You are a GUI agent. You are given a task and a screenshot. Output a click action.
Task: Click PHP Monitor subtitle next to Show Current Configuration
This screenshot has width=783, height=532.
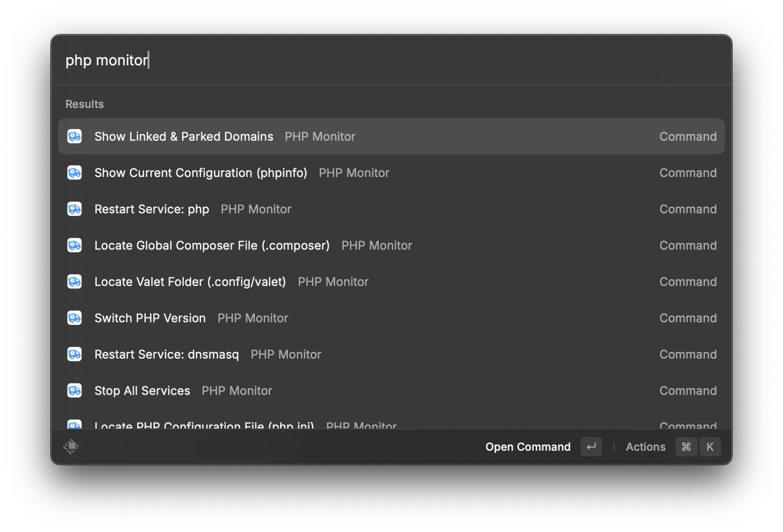[x=354, y=172]
